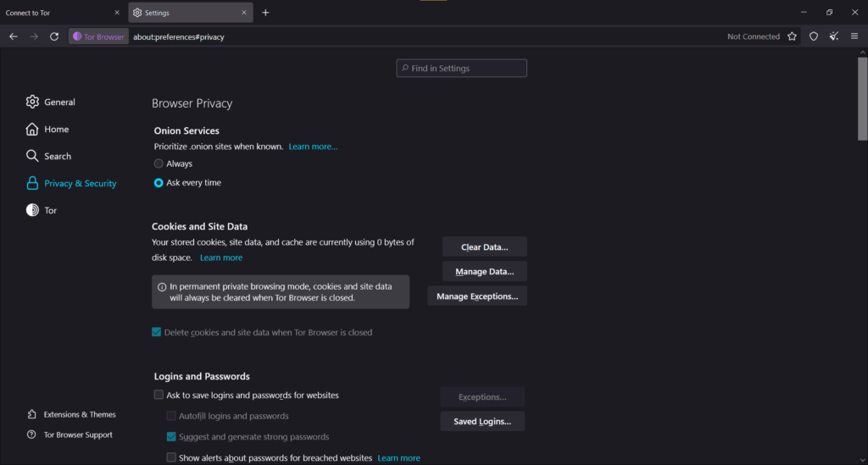The image size is (868, 465).
Task: Open Learn more link for onion services
Action: [x=313, y=147]
